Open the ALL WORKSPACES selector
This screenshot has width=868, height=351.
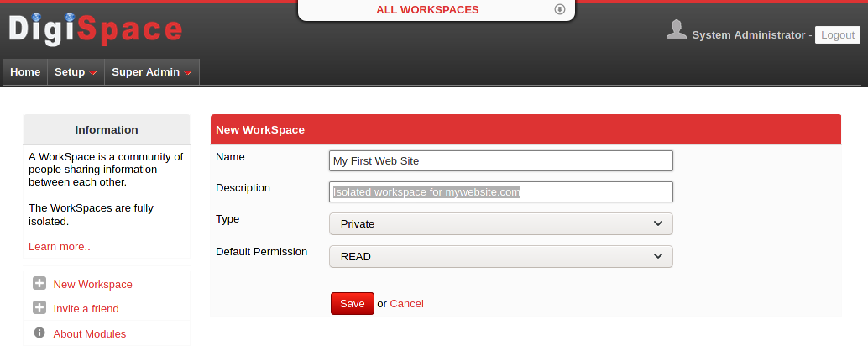tap(437, 10)
